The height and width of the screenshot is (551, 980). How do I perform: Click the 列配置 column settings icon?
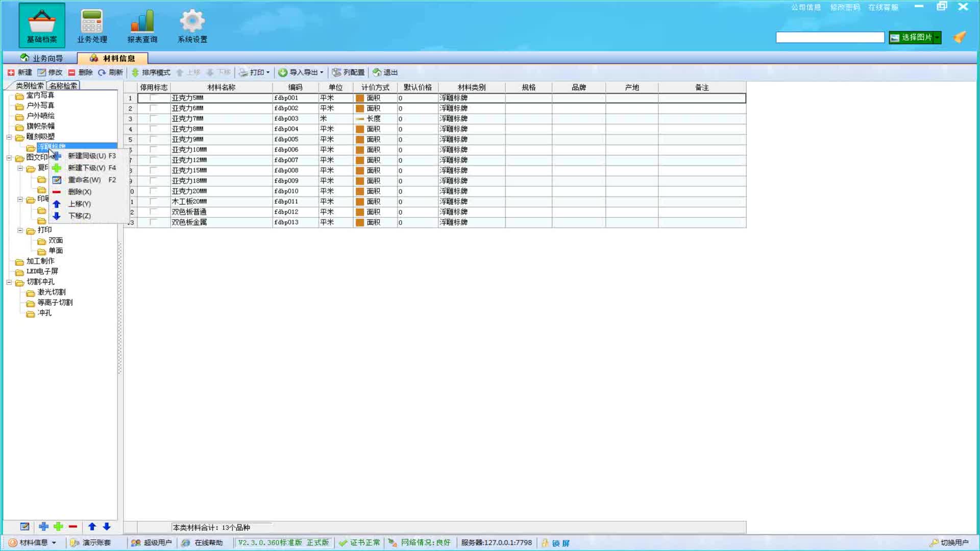point(336,72)
